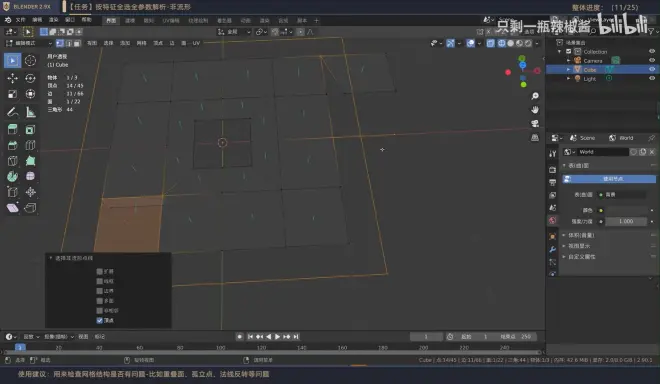This screenshot has height=384, width=660.
Task: Hide the Cube object in outliner
Action: pyautogui.click(x=652, y=69)
